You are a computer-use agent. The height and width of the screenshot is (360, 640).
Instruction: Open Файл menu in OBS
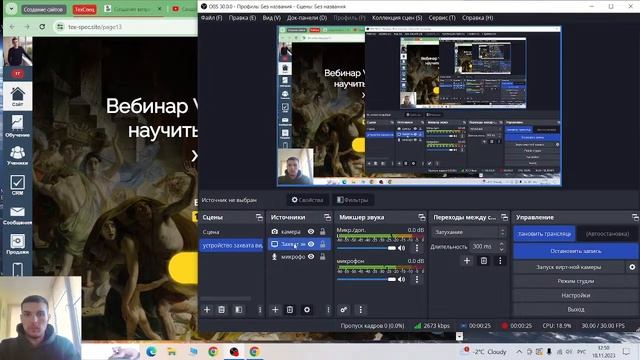coord(211,18)
